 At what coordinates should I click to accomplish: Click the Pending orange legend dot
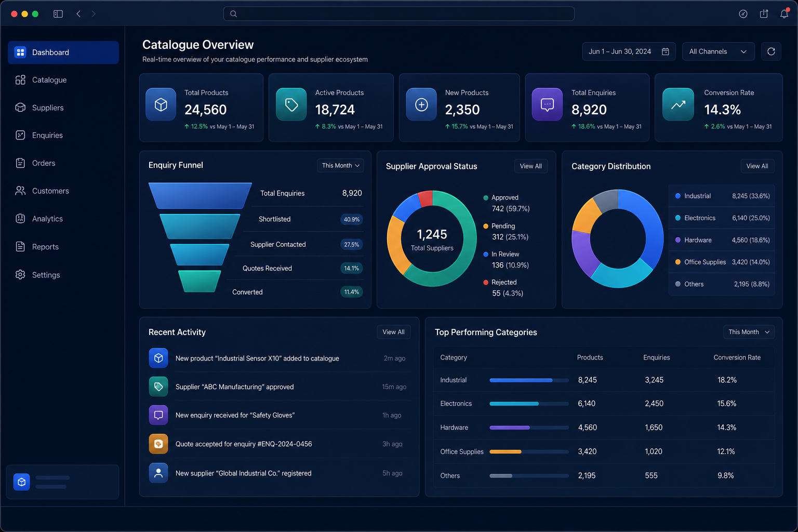pyautogui.click(x=486, y=226)
